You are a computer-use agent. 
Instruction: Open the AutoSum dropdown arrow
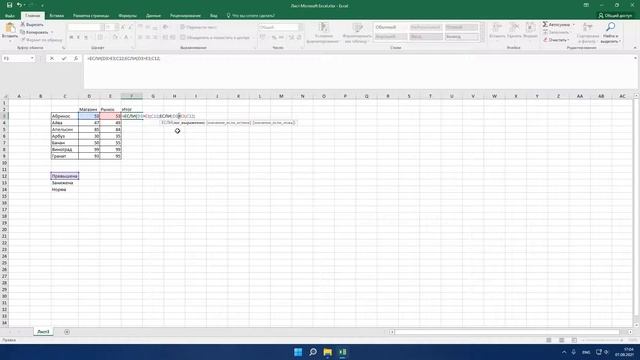(x=573, y=25)
